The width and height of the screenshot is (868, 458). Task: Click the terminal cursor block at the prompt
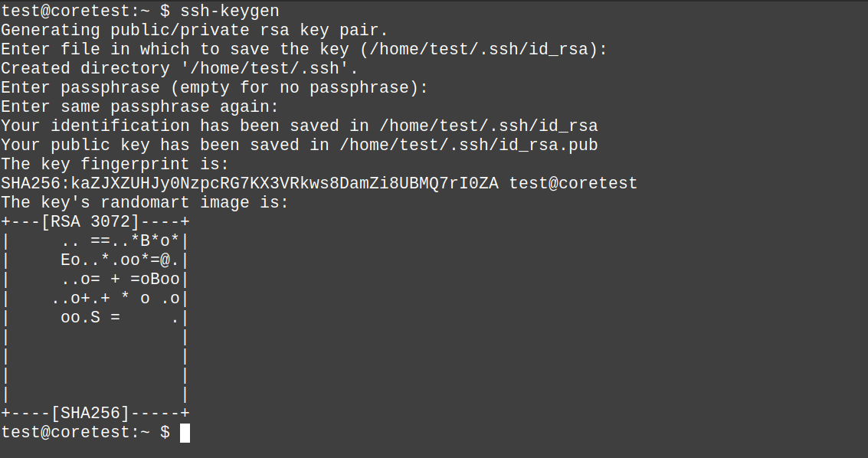(185, 433)
